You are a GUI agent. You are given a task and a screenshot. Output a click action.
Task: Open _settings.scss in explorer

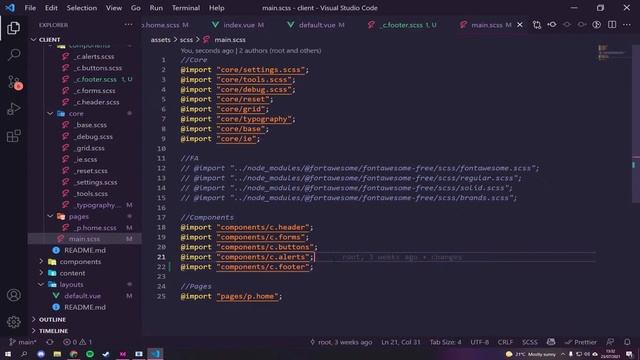pyautogui.click(x=96, y=182)
